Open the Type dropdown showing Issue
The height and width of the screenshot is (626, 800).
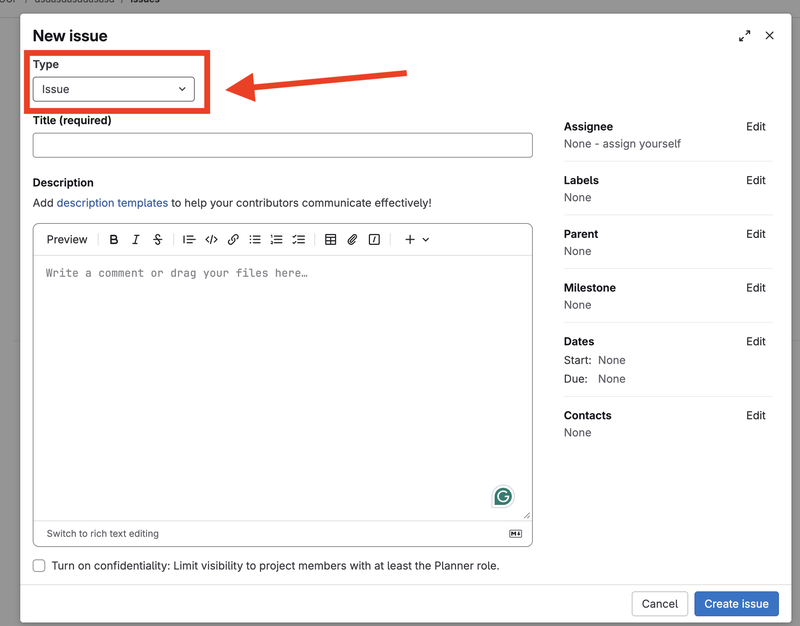(x=114, y=89)
